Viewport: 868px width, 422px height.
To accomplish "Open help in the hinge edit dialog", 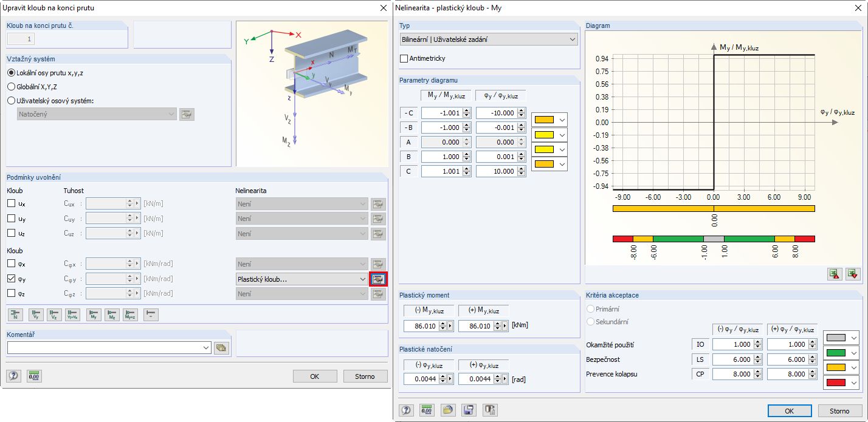I will [13, 376].
